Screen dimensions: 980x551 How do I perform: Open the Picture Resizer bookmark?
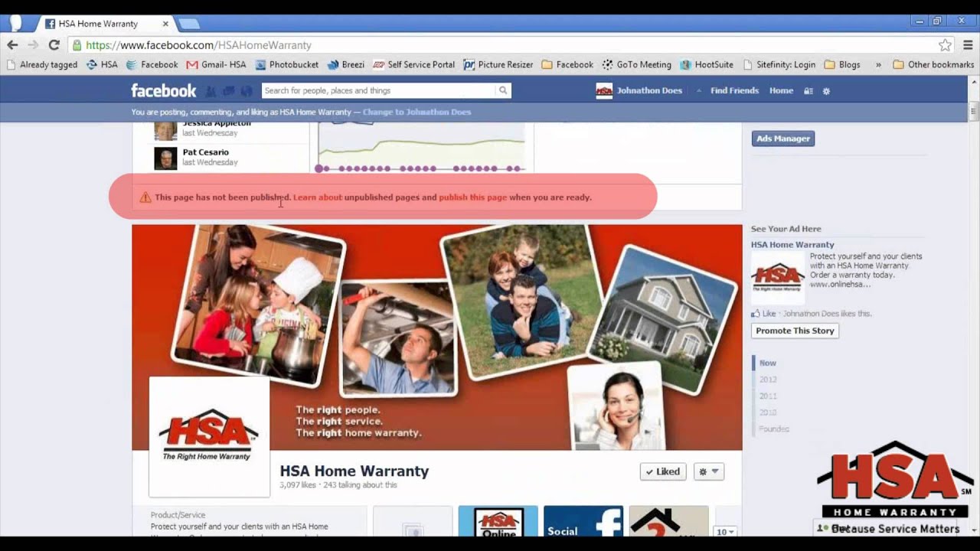click(x=498, y=65)
